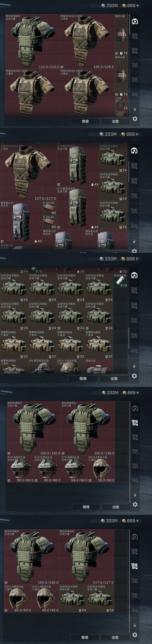Open the highlighted second stash tab beside 150.0/150.0 armors
152x644 pixels.
pos(135,423)
